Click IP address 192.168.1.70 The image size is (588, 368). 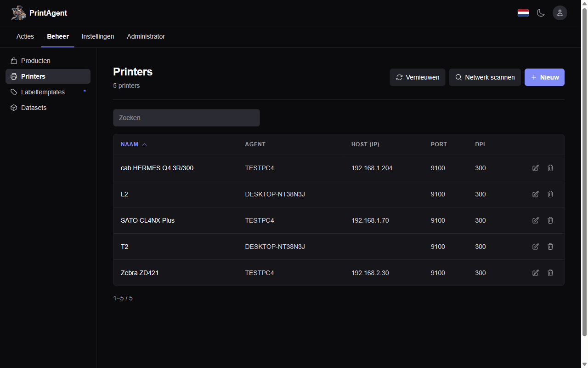(370, 220)
